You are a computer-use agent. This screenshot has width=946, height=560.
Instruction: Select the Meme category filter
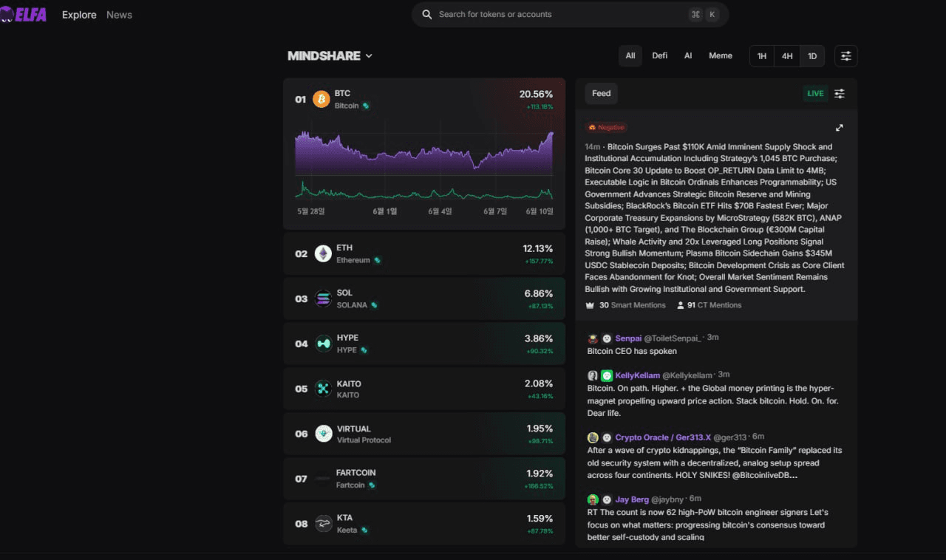[x=721, y=56]
